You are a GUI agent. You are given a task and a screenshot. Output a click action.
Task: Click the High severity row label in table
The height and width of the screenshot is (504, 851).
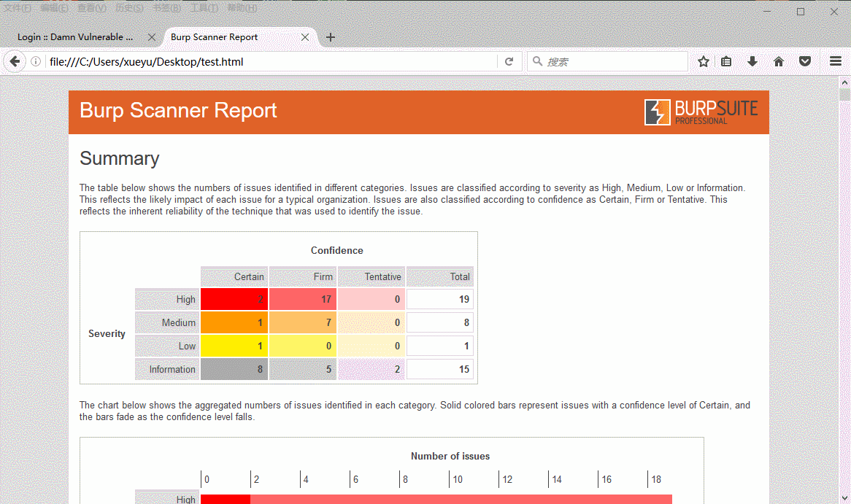[166, 299]
